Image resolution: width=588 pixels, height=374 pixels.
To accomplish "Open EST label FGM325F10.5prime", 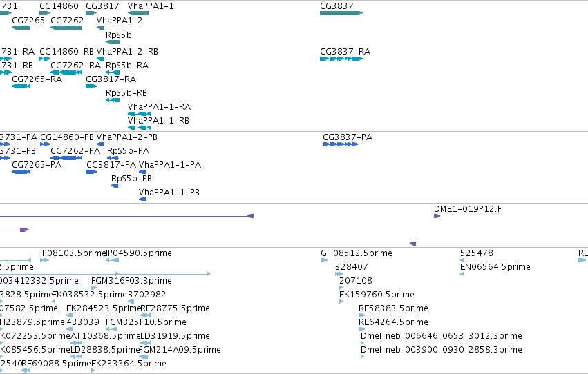I will coord(146,322).
